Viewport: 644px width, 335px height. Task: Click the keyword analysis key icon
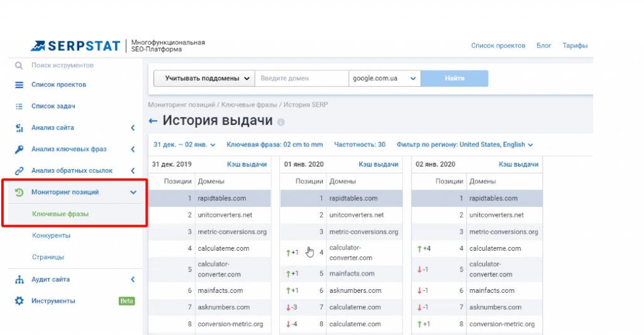(x=19, y=150)
